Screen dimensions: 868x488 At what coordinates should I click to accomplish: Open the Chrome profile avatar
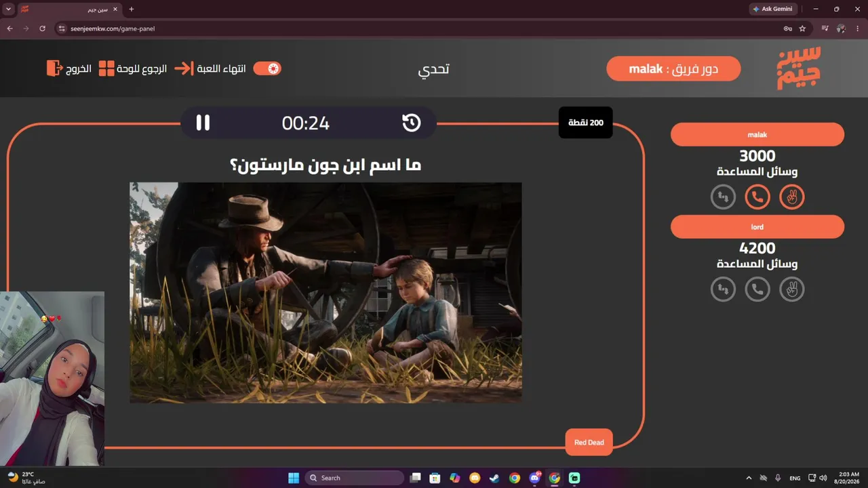coord(842,28)
